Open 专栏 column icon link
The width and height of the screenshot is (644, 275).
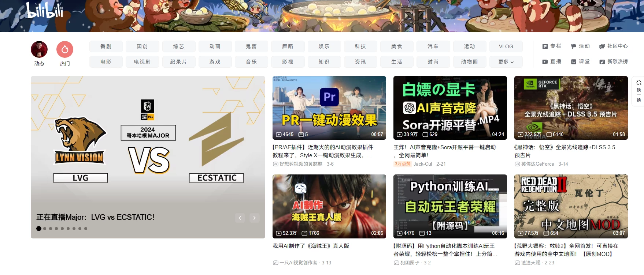[x=552, y=46]
